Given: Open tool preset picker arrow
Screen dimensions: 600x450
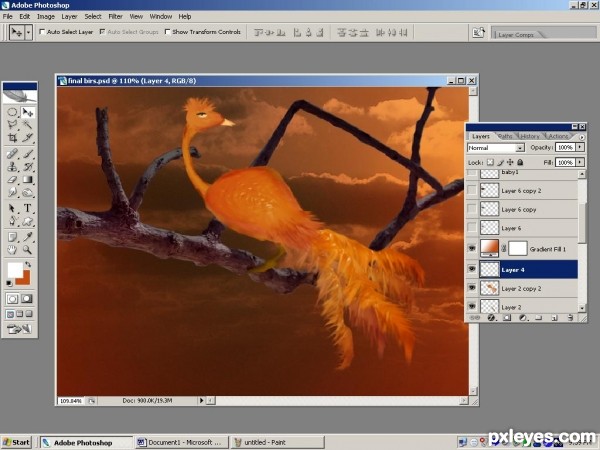Looking at the screenshot, I should pos(28,33).
